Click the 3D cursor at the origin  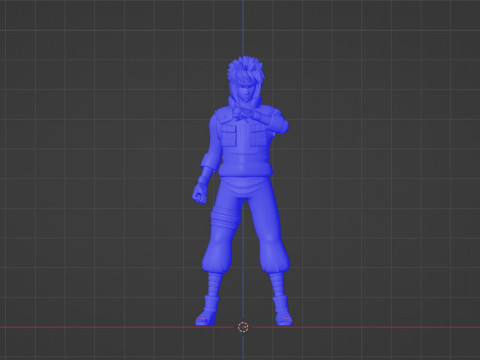(243, 327)
